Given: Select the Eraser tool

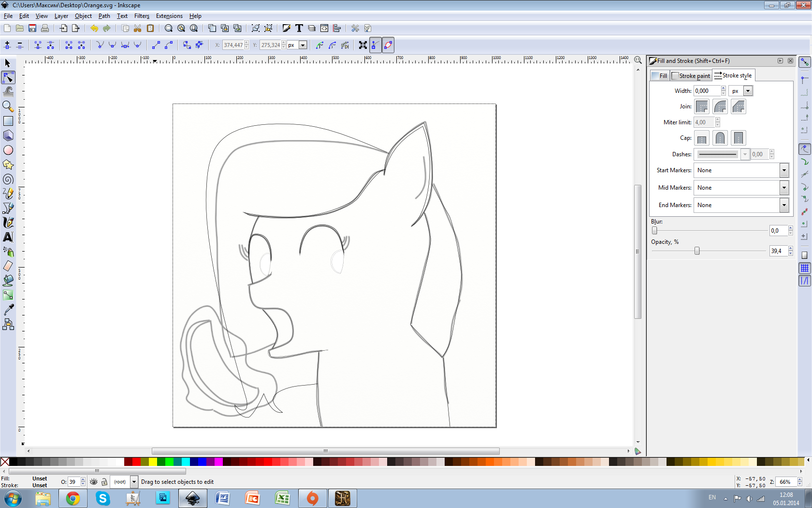Looking at the screenshot, I should click(x=8, y=266).
